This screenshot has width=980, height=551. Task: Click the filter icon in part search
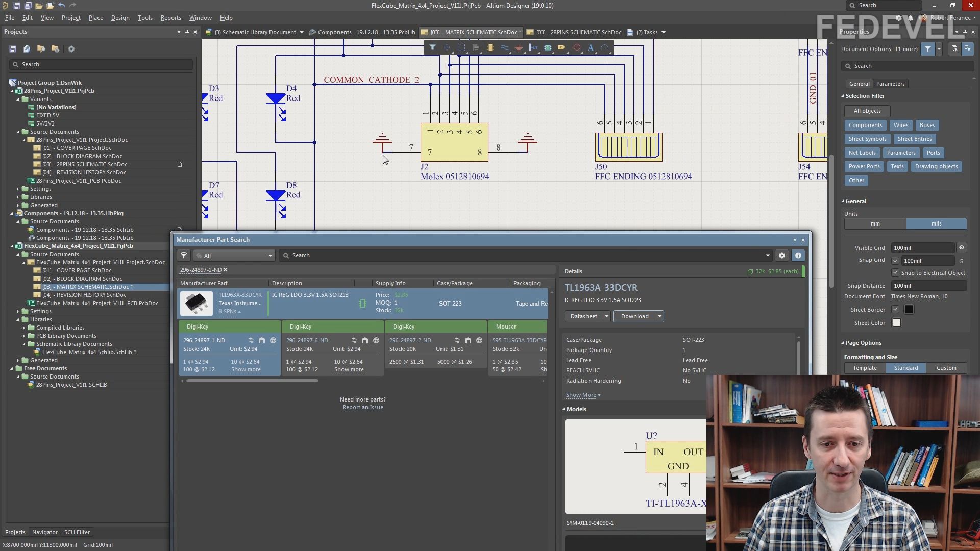[x=184, y=255]
